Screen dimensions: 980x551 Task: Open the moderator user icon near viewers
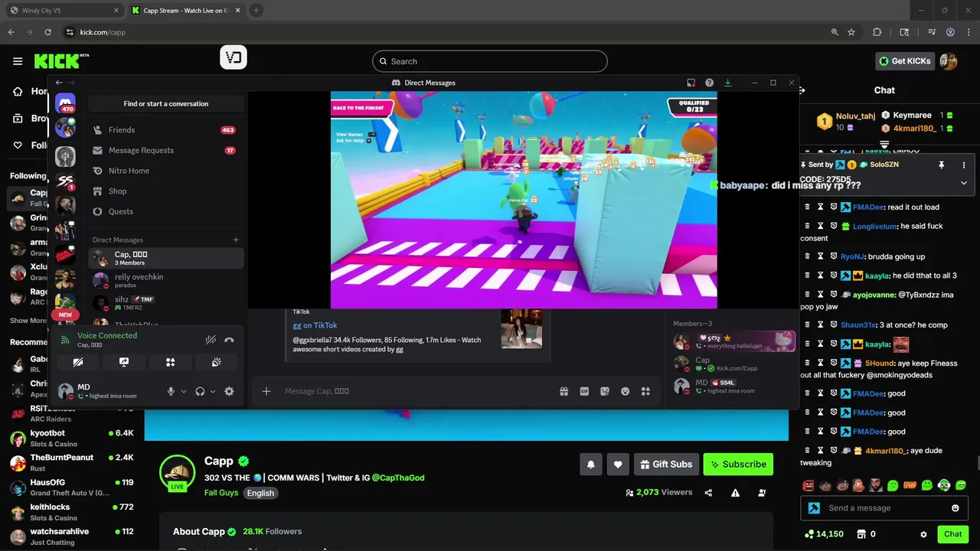[762, 493]
